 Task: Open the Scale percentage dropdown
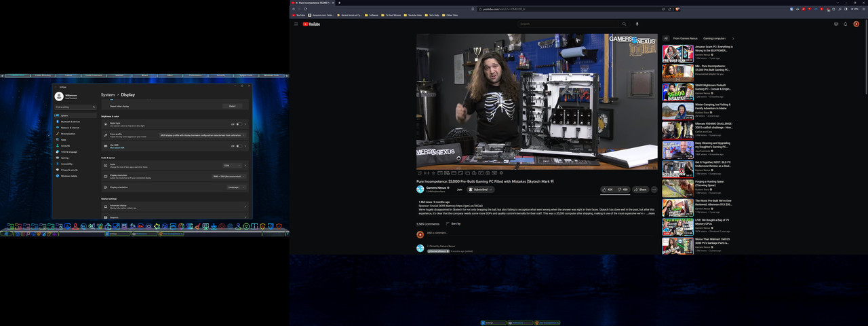coord(232,165)
